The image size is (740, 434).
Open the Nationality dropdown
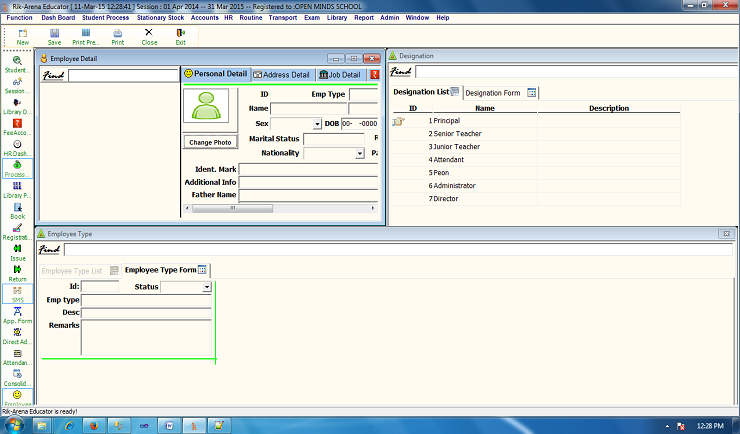pyautogui.click(x=359, y=154)
